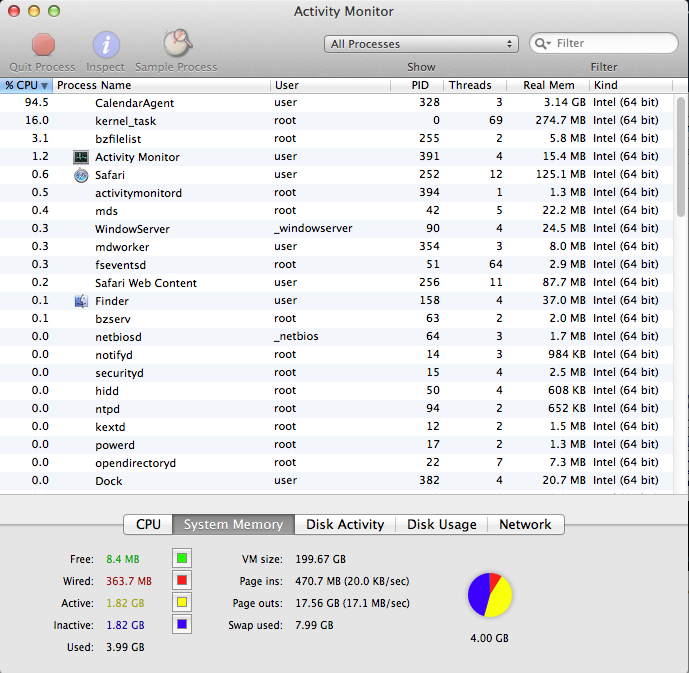Click the green Free memory color swatch
The image size is (689, 673).
[x=182, y=558]
